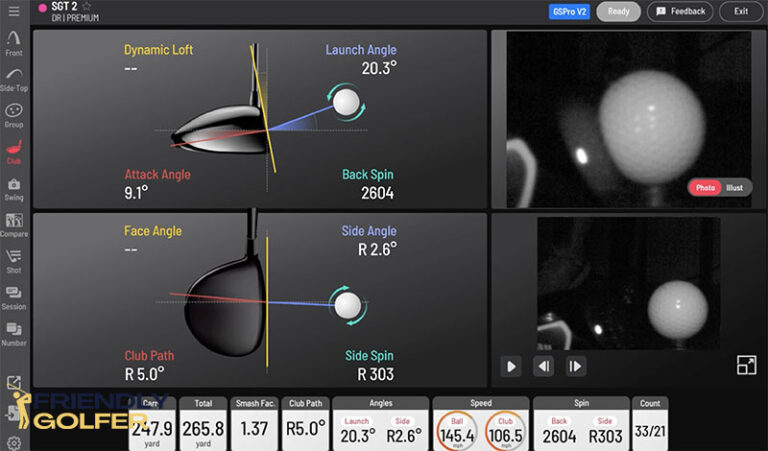Favorite SGT 2 with the star
The image size is (768, 451).
pyautogui.click(x=86, y=6)
